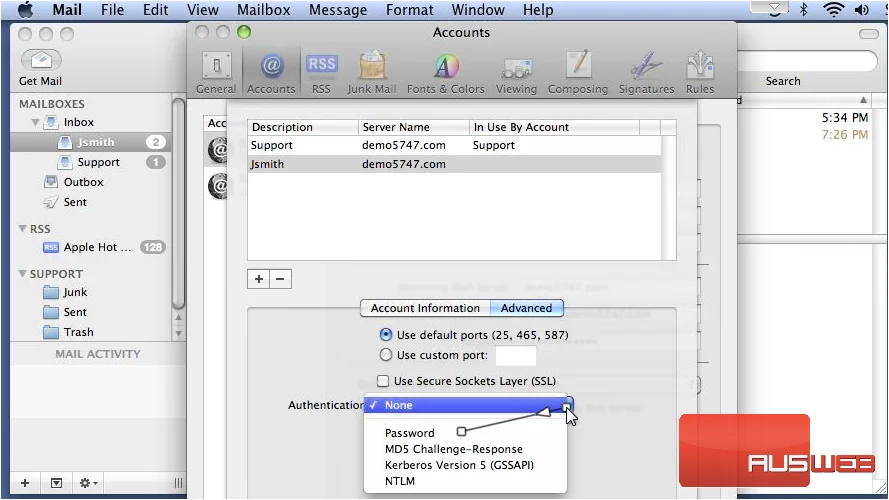Image resolution: width=889 pixels, height=500 pixels.
Task: Switch to the Account Information tab
Action: tap(425, 308)
